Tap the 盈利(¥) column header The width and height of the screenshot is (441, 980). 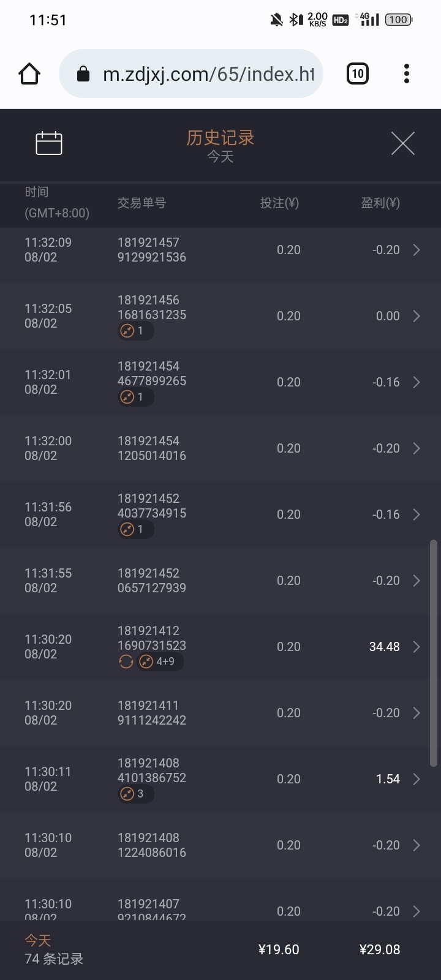click(380, 203)
